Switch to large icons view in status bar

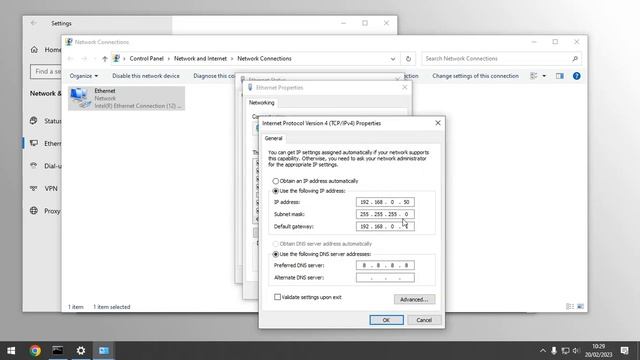pos(580,307)
